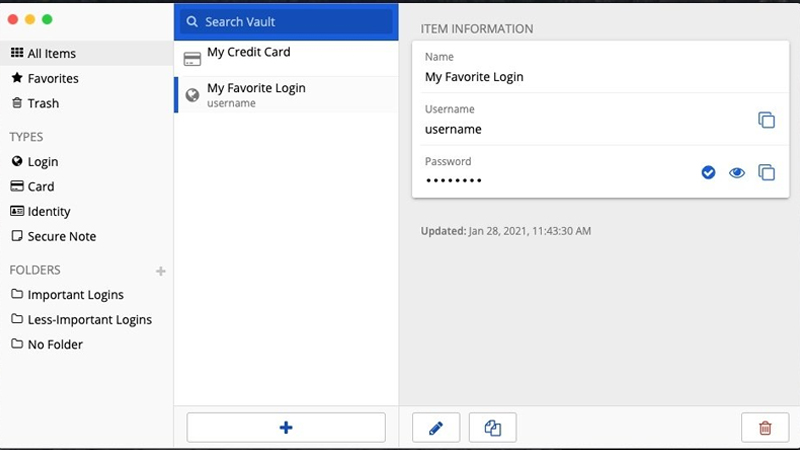
Task: Check if password has been exposed
Action: click(708, 173)
